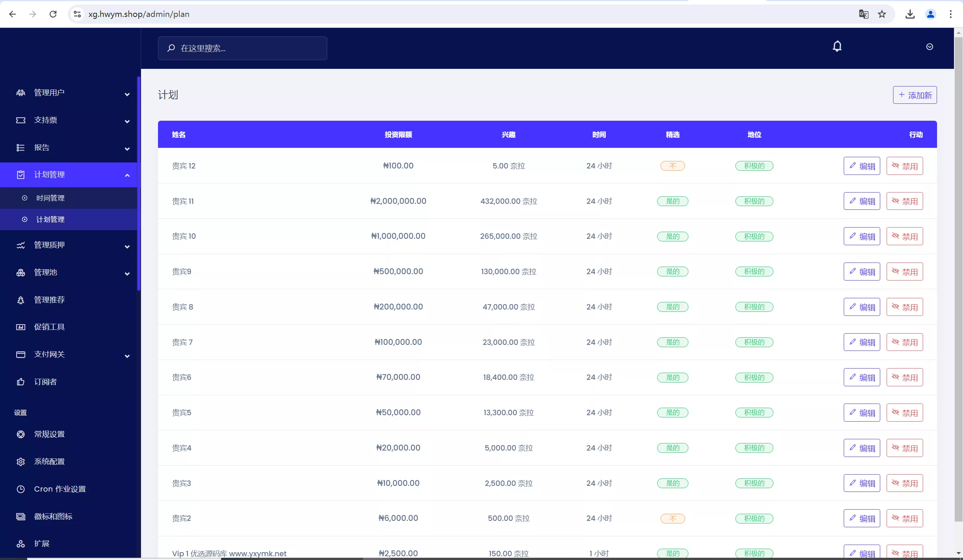963x560 pixels.
Task: Disable the 贵宾2 plan
Action: (x=904, y=518)
